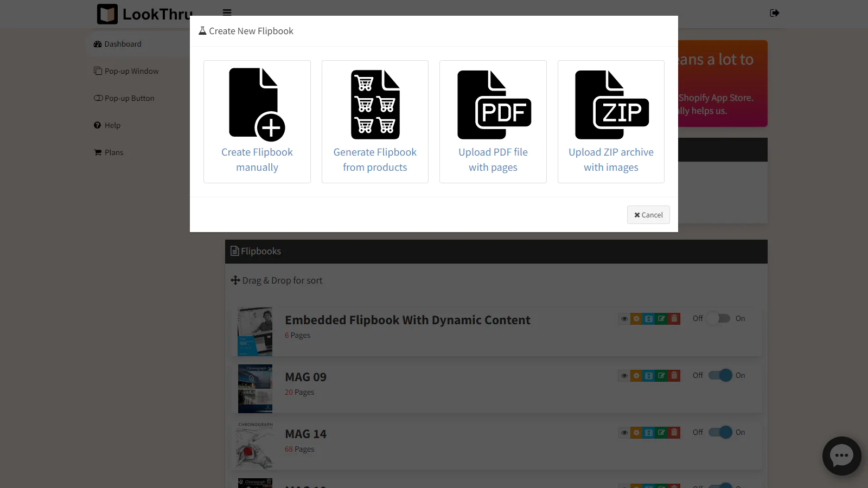868x488 pixels.
Task: Select Upload ZIP archive with images
Action: 611,121
